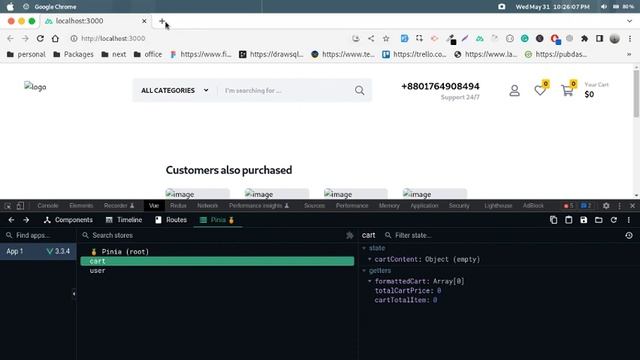Open the Sources DevTools tab
The width and height of the screenshot is (640, 360).
(x=314, y=206)
